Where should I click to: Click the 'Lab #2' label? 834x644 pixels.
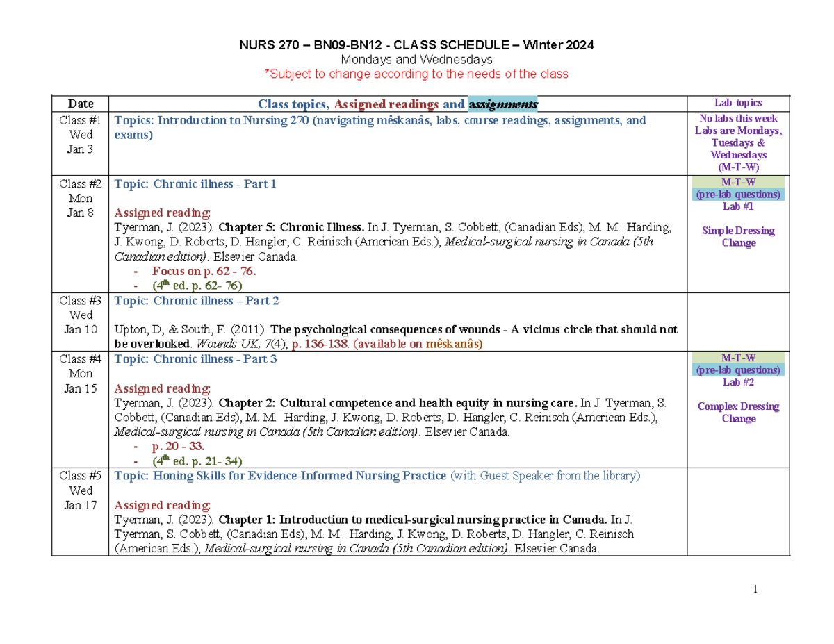point(739,382)
